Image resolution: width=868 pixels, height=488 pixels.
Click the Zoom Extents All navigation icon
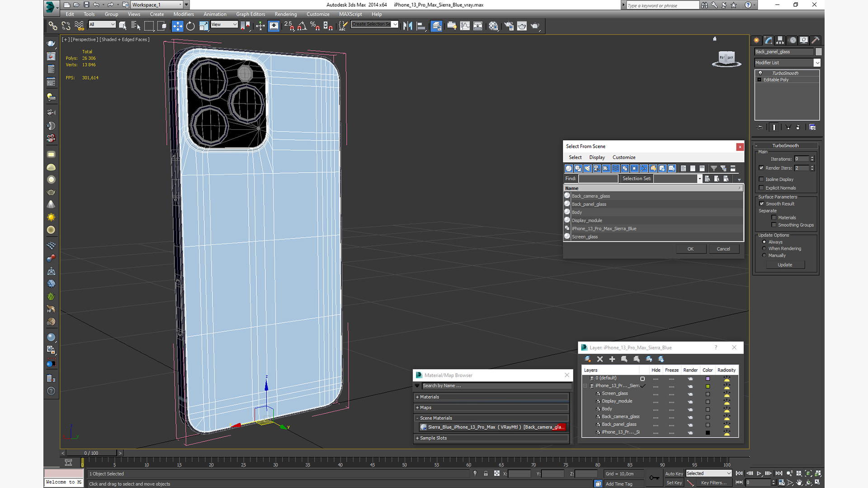817,473
